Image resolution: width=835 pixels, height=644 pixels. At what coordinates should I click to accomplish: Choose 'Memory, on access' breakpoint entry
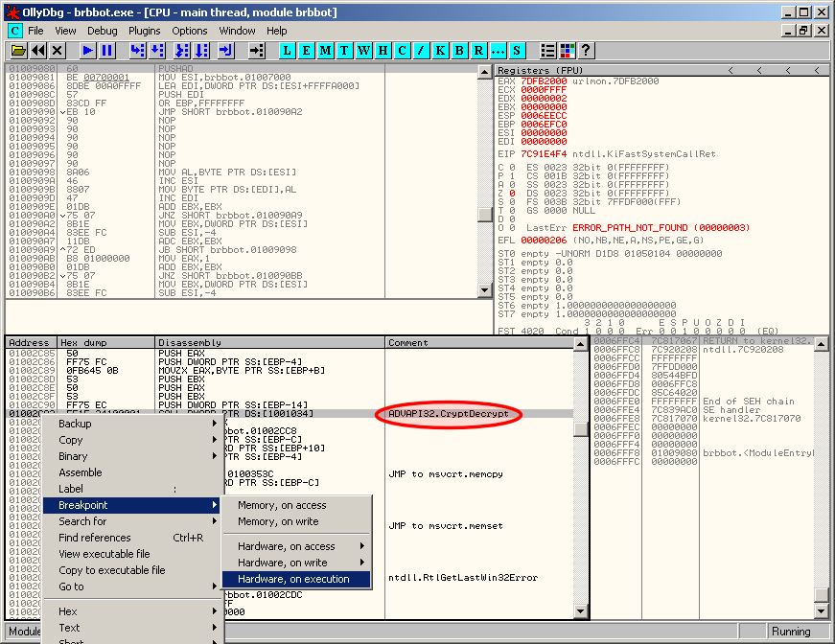click(282, 505)
